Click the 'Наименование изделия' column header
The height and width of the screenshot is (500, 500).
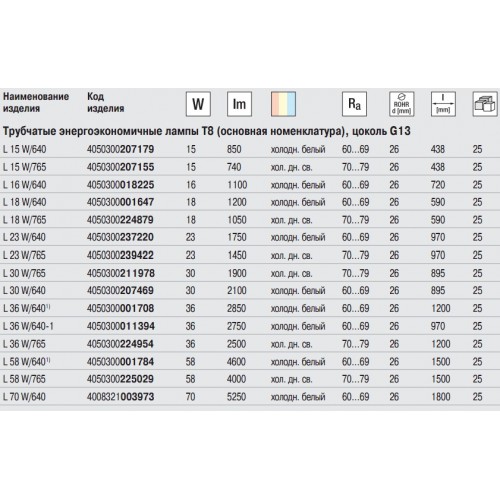pos(36,102)
